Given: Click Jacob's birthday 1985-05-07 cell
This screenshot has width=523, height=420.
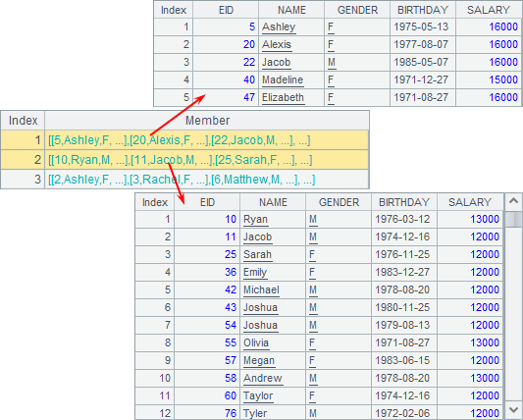Looking at the screenshot, I should tap(423, 62).
